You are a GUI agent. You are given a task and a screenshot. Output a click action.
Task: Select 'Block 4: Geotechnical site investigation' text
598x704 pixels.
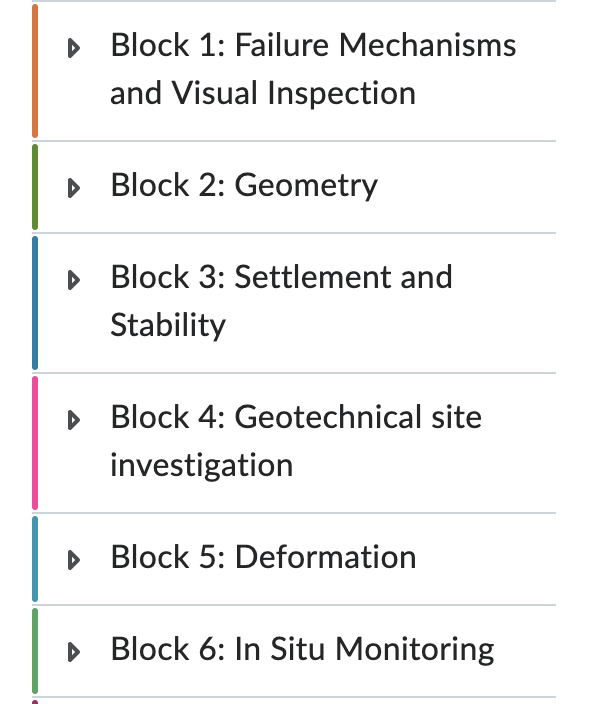[296, 441]
